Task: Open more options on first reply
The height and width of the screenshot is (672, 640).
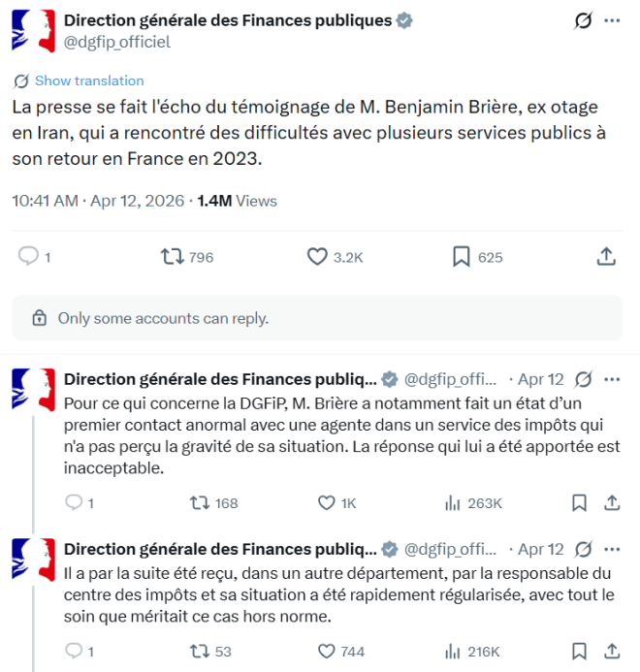Action: [x=612, y=379]
